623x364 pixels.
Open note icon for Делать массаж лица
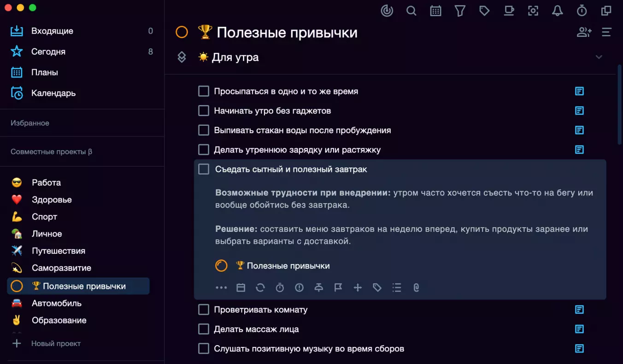580,329
